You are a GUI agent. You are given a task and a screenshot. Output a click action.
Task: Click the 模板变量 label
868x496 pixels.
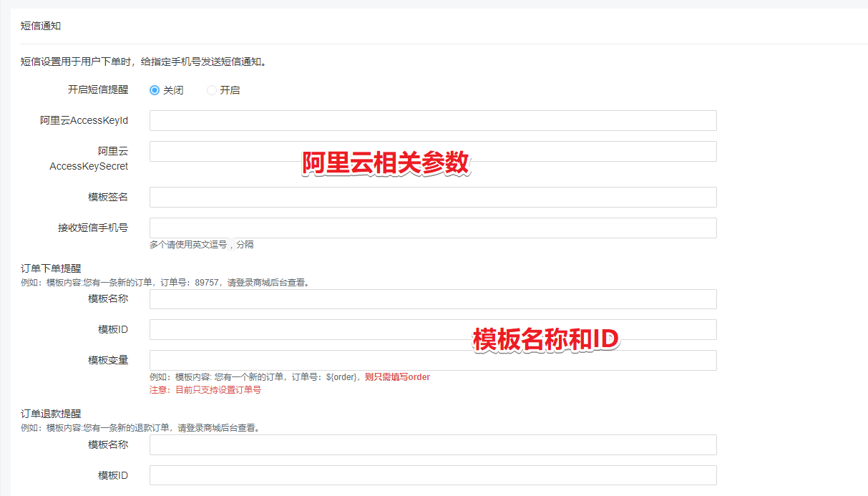[108, 360]
